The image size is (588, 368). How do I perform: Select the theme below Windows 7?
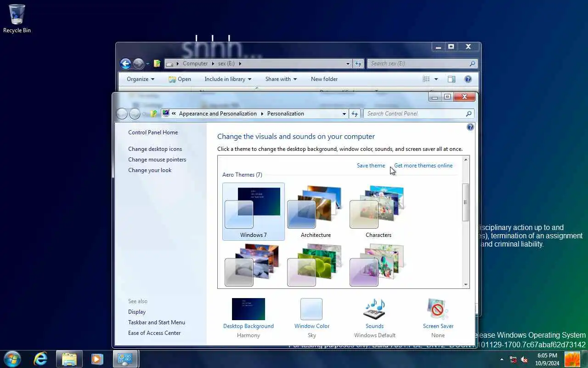click(253, 265)
